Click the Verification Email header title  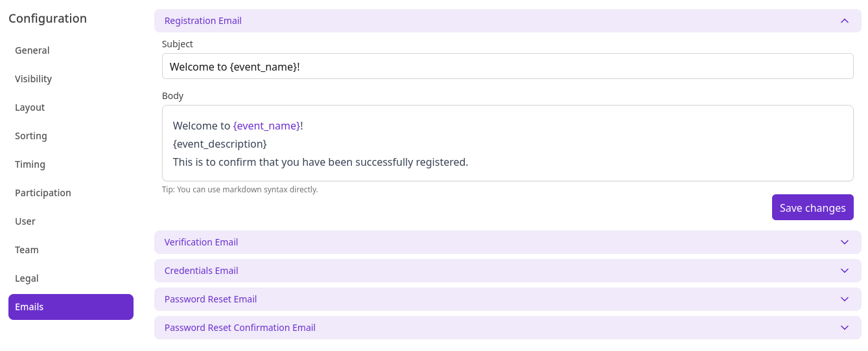coord(201,242)
